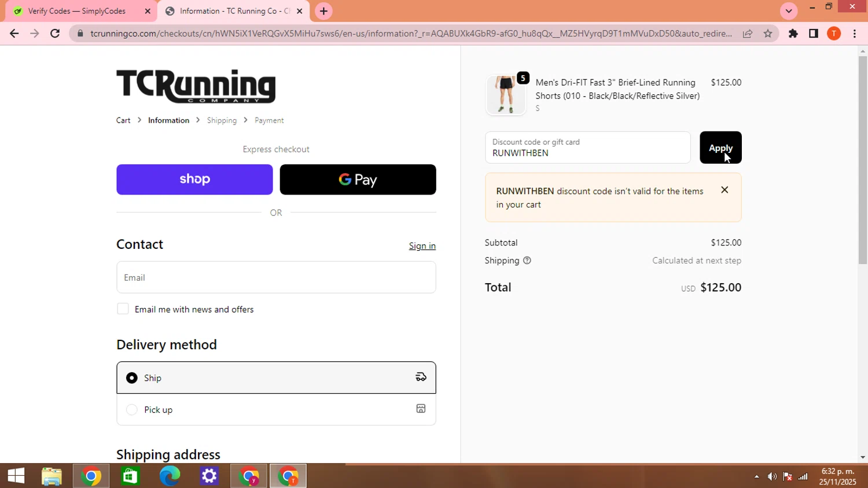Click the browser forward arrow
The height and width of the screenshot is (488, 868).
tap(34, 34)
